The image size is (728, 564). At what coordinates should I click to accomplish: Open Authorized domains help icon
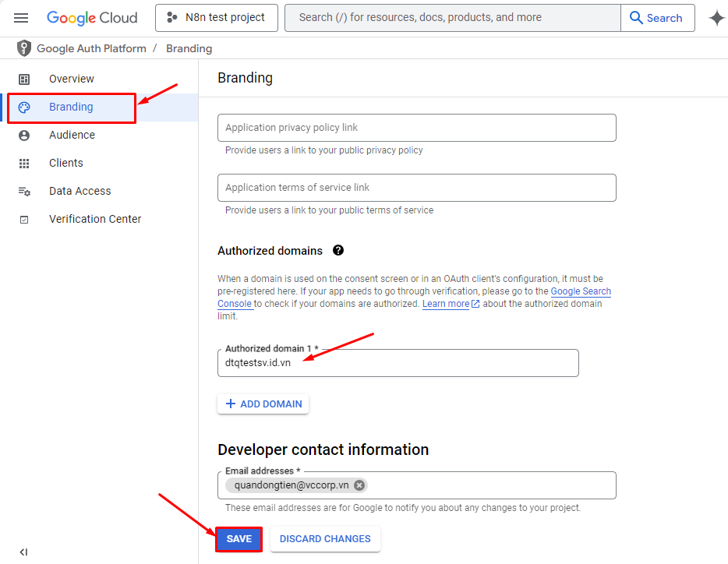(338, 250)
